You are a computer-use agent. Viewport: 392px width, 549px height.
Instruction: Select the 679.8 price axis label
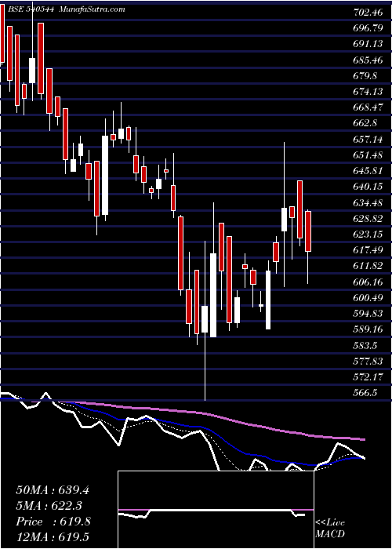pyautogui.click(x=365, y=76)
